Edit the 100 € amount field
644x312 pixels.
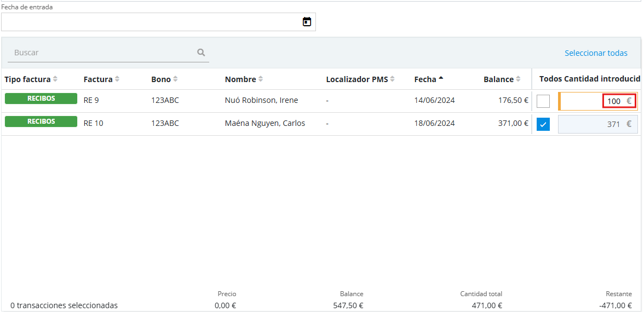click(597, 101)
